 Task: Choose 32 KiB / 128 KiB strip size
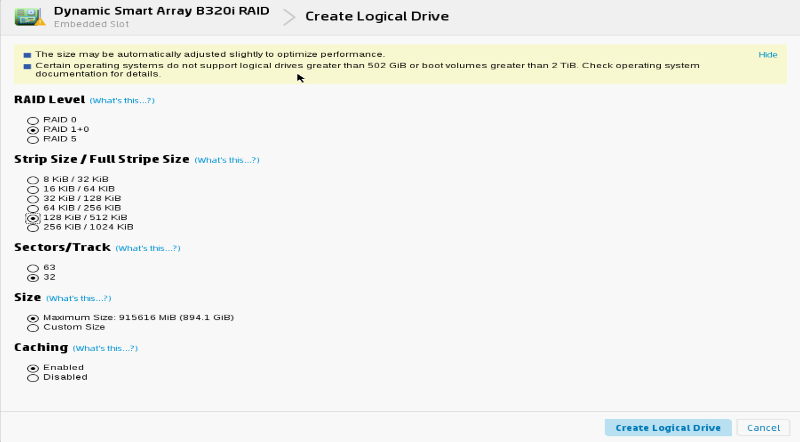tap(33, 199)
